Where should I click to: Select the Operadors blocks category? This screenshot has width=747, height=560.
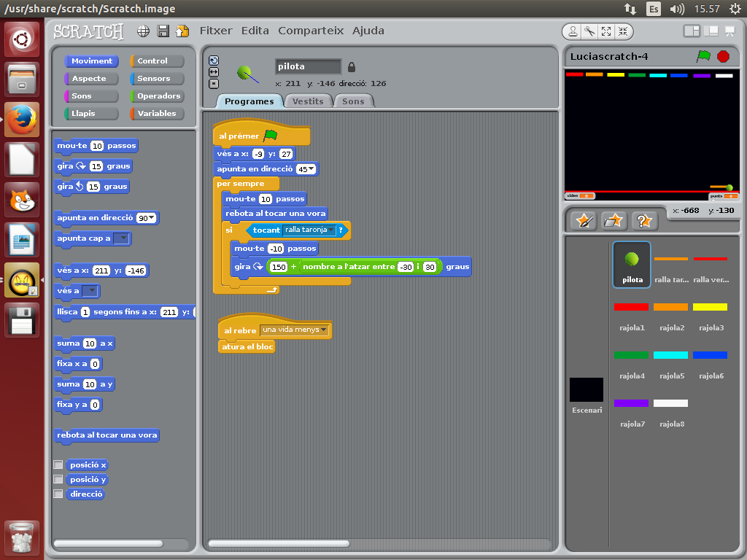click(x=158, y=96)
